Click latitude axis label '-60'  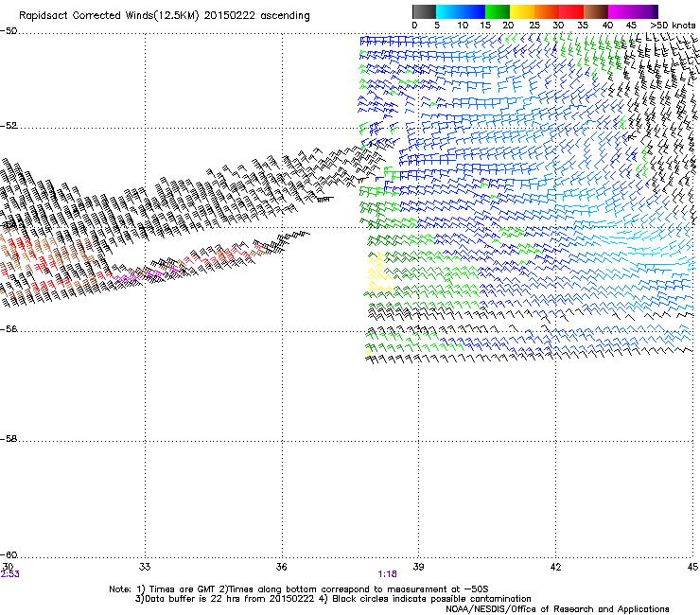(9, 555)
